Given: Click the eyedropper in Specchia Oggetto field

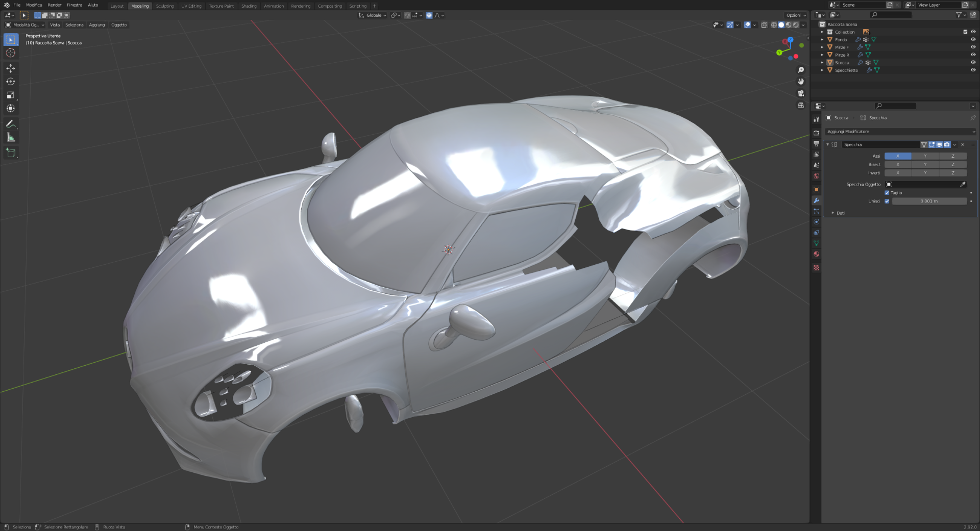Looking at the screenshot, I should 963,185.
